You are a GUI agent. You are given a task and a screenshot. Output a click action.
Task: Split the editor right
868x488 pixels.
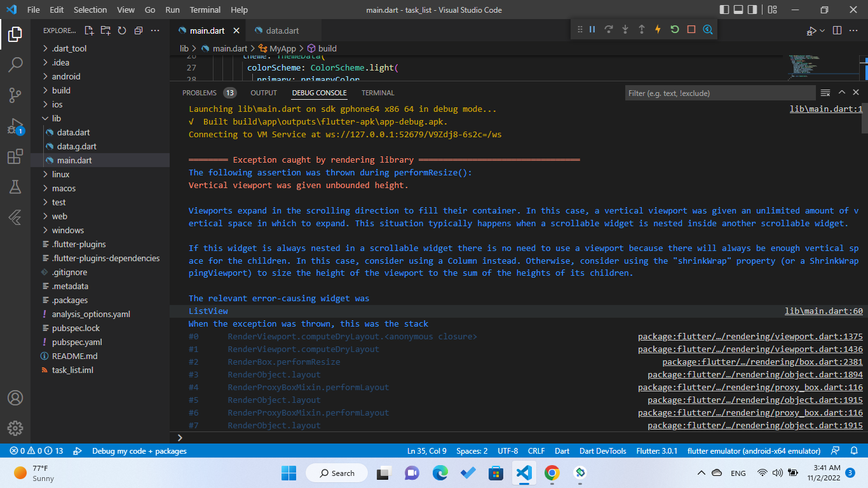coord(837,30)
